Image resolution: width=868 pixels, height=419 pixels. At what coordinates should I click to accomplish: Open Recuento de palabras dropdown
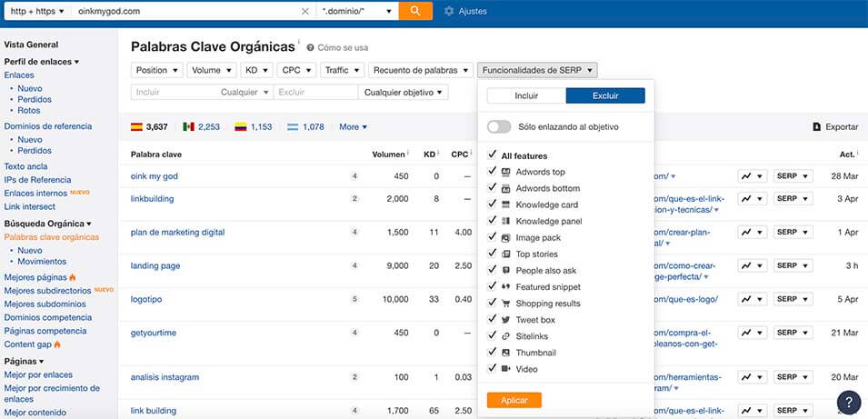[421, 70]
